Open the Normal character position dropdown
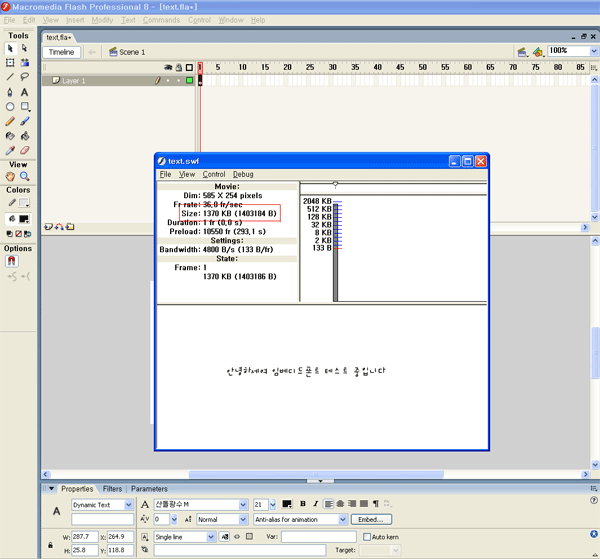This screenshot has height=559, width=600. point(243,519)
